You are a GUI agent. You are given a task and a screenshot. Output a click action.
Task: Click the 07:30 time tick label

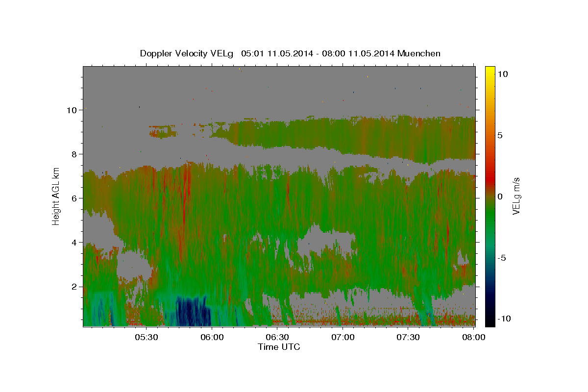click(x=408, y=337)
